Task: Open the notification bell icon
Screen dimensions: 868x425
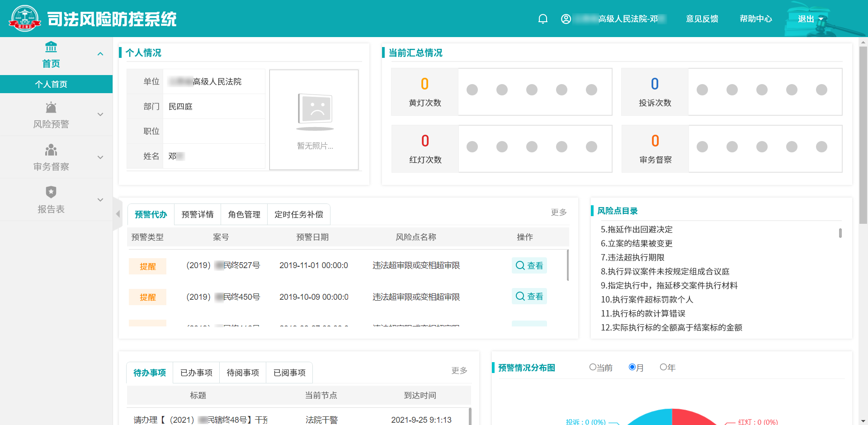Action: pos(542,19)
